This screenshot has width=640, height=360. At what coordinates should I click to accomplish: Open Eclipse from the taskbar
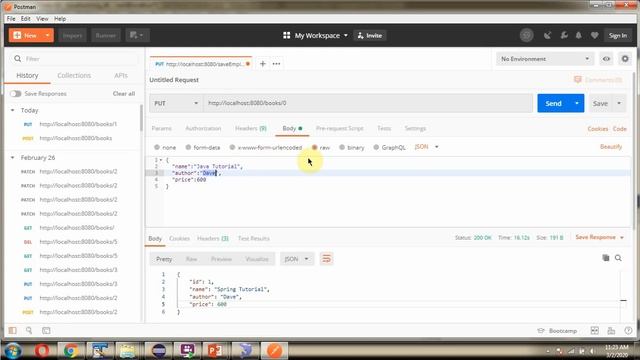coord(159,351)
